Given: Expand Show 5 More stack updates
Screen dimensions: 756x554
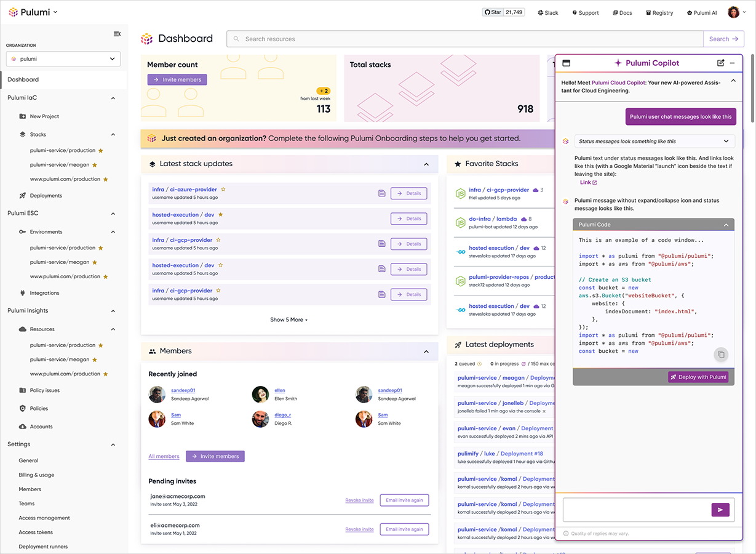Looking at the screenshot, I should [x=288, y=320].
